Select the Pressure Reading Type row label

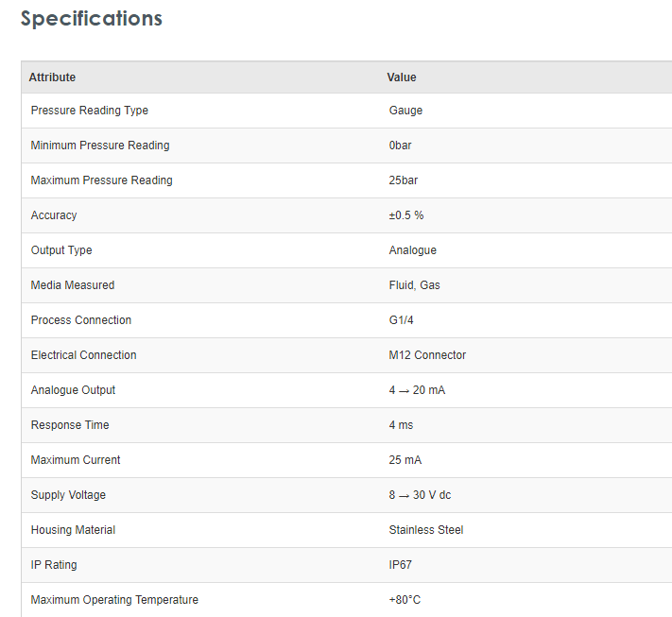(x=90, y=111)
